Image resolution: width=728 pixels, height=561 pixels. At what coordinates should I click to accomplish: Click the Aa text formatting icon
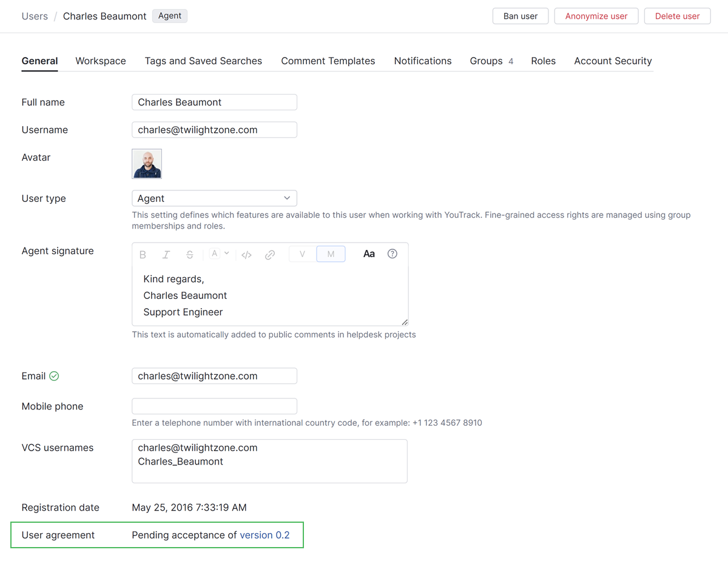pos(369,254)
